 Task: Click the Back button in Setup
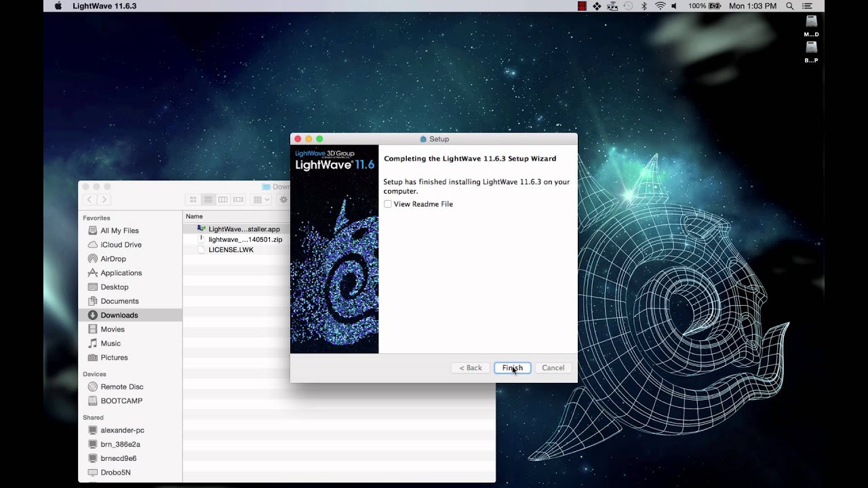click(471, 368)
